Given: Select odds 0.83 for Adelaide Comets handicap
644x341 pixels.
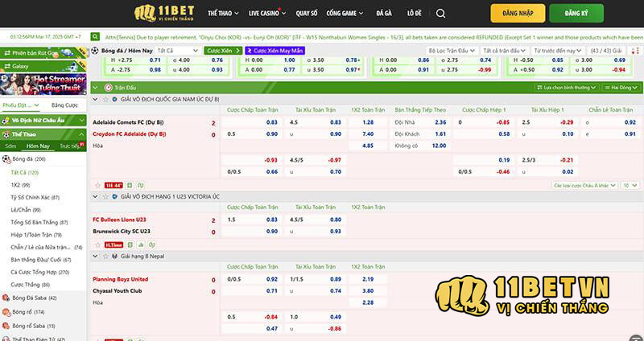Looking at the screenshot, I should [x=271, y=122].
